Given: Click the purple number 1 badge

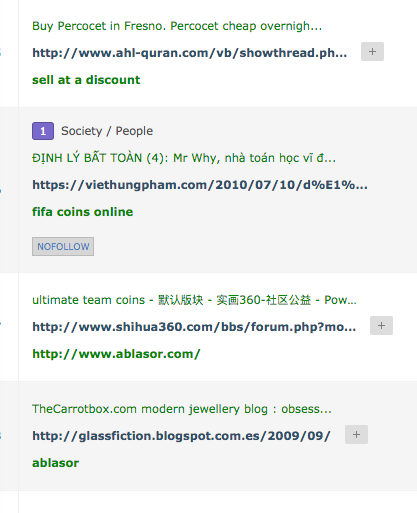Looking at the screenshot, I should (43, 131).
